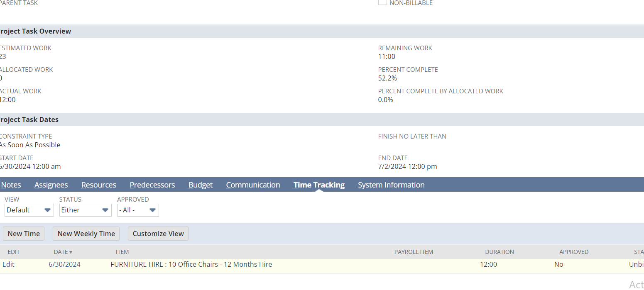The image size is (644, 290).
Task: Open Edit link for 6/30/2024 time entry
Action: click(8, 264)
